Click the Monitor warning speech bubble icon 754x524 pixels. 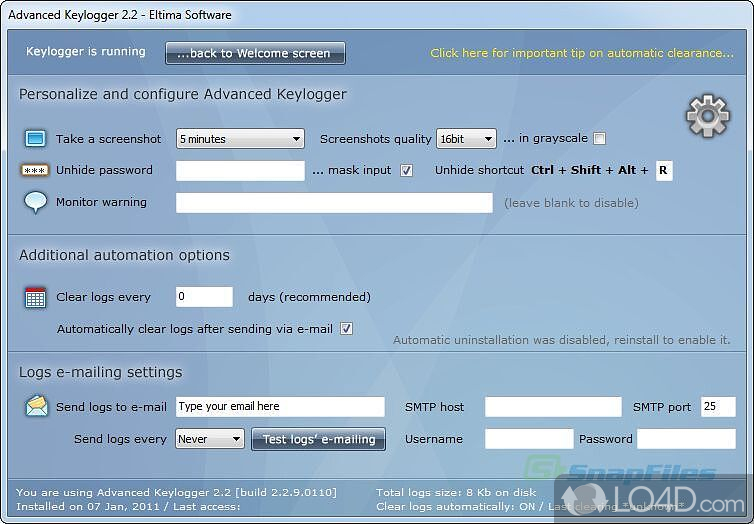point(36,202)
